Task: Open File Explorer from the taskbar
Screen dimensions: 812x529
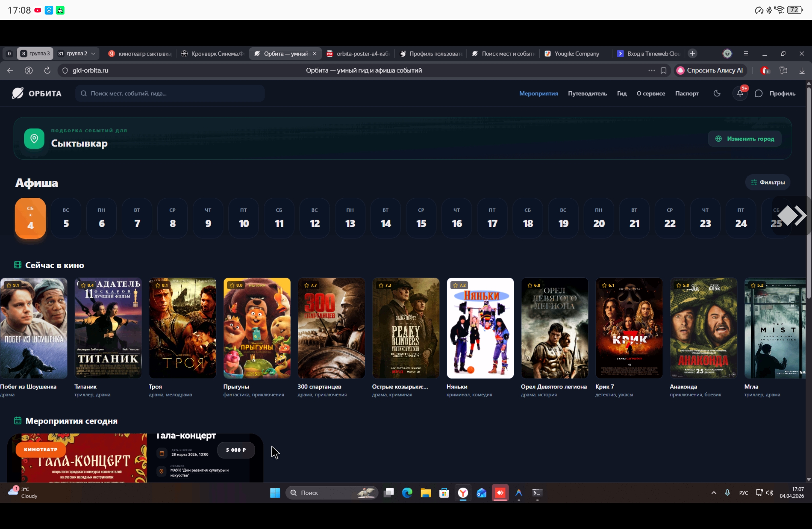Action: pos(426,493)
